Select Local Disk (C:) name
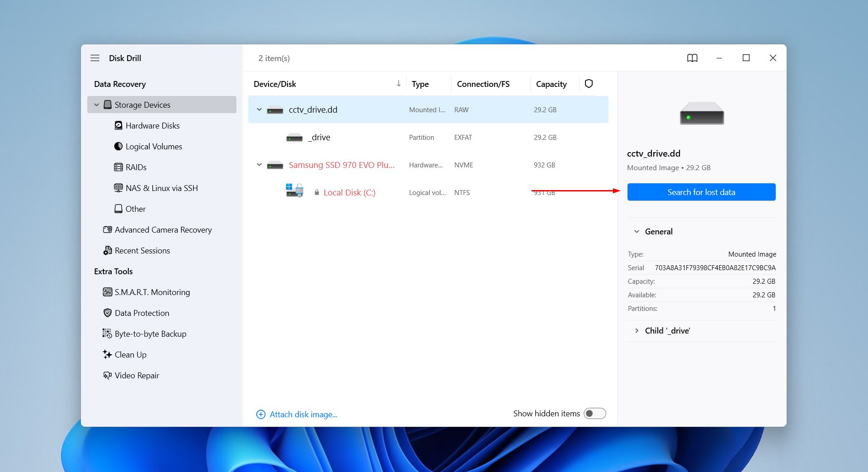Screen dimensions: 868x472 349,192
